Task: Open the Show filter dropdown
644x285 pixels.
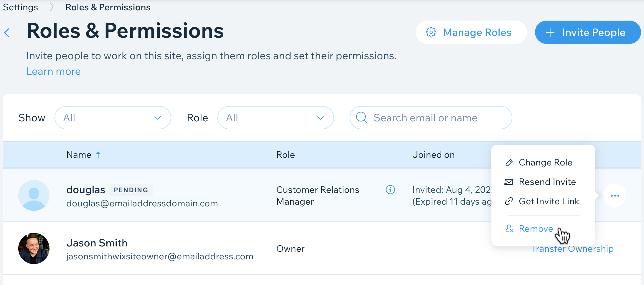Action: 113,118
